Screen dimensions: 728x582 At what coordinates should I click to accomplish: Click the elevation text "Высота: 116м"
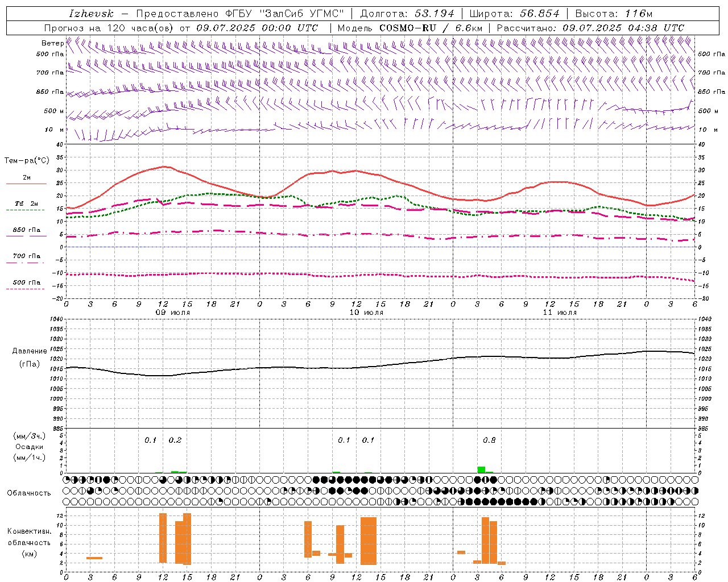click(x=614, y=14)
